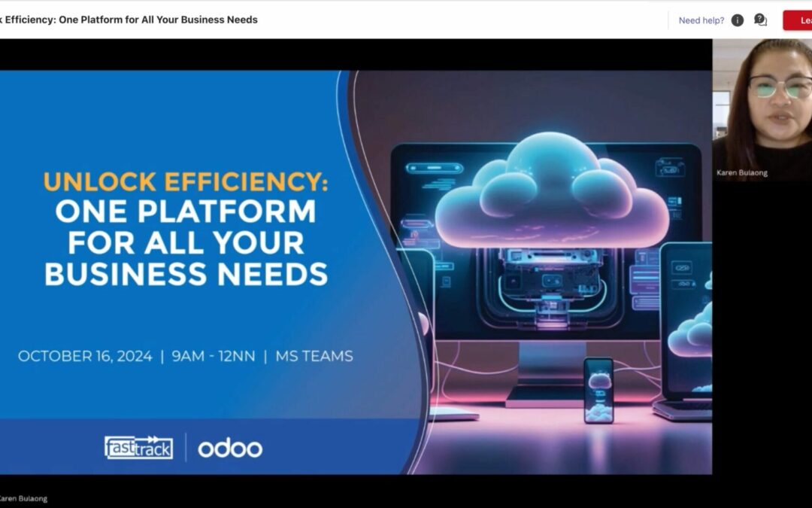
Task: Click the webinar title in the header
Action: coord(129,20)
